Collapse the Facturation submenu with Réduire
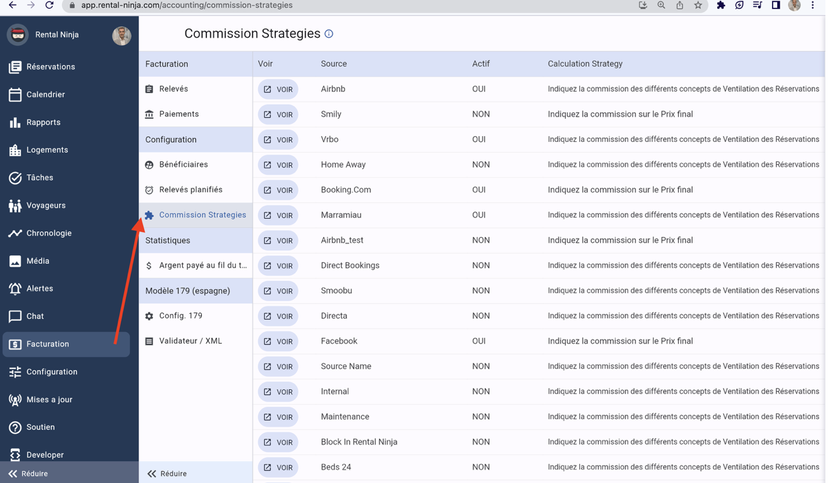Image resolution: width=828 pixels, height=483 pixels. coord(195,473)
